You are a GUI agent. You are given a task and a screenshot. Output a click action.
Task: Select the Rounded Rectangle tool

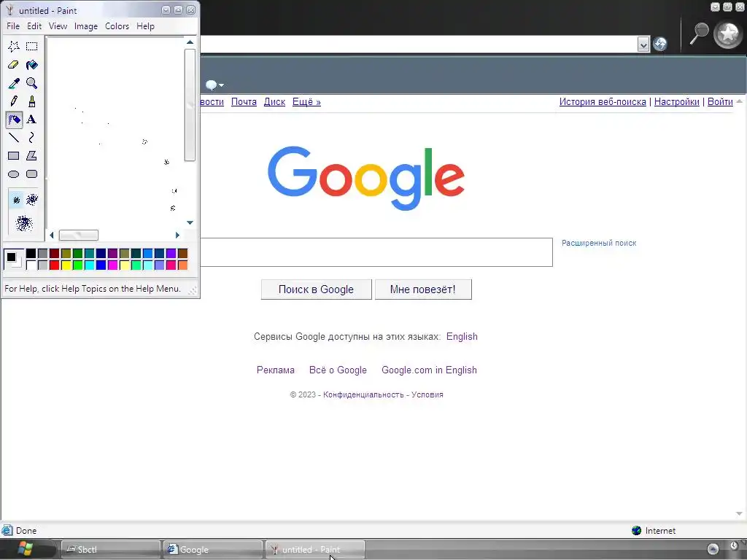(32, 174)
